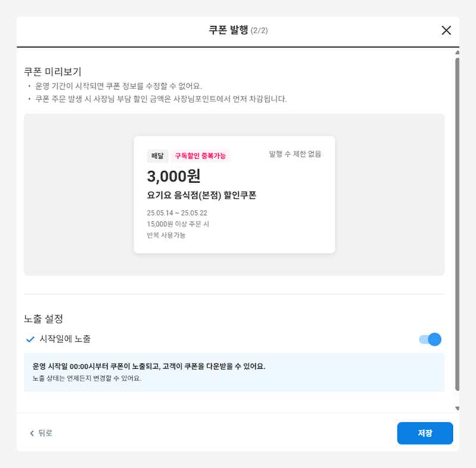Screen dimensions: 476x468
Task: Click the blue checkmark next to 시작일에 노출
Action: 30,339
